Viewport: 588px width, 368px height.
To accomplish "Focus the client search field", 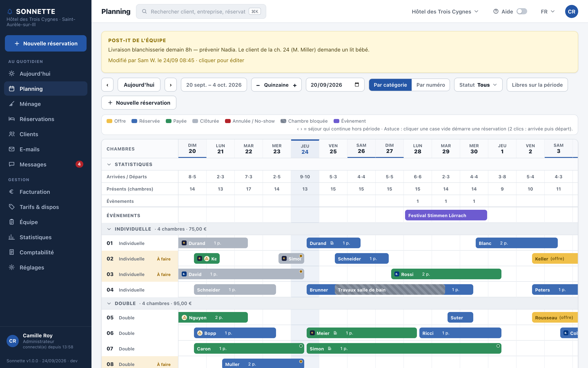I will [x=201, y=11].
